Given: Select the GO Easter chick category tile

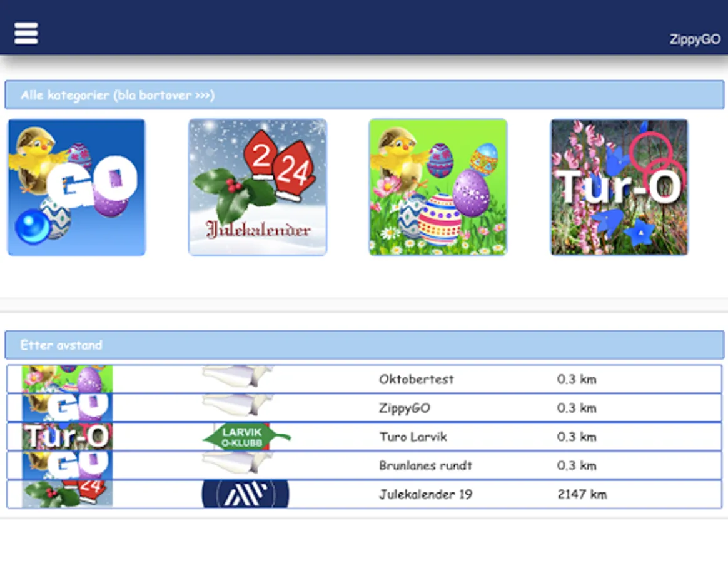Looking at the screenshot, I should pos(76,187).
